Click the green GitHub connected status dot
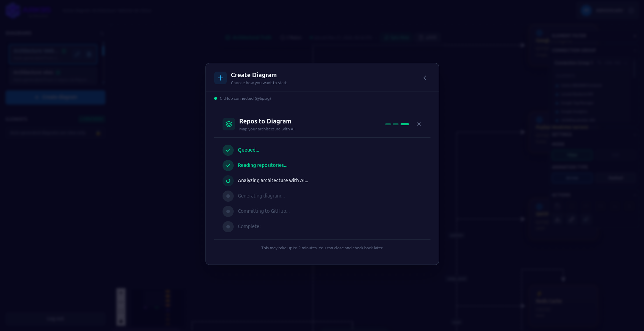The height and width of the screenshot is (331, 644). pos(216,98)
